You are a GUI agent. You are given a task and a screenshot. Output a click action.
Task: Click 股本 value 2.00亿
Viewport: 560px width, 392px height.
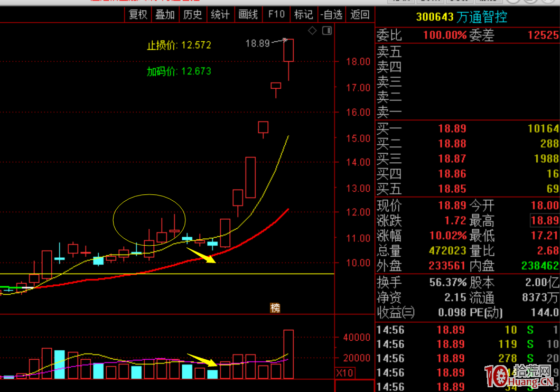[x=542, y=283]
